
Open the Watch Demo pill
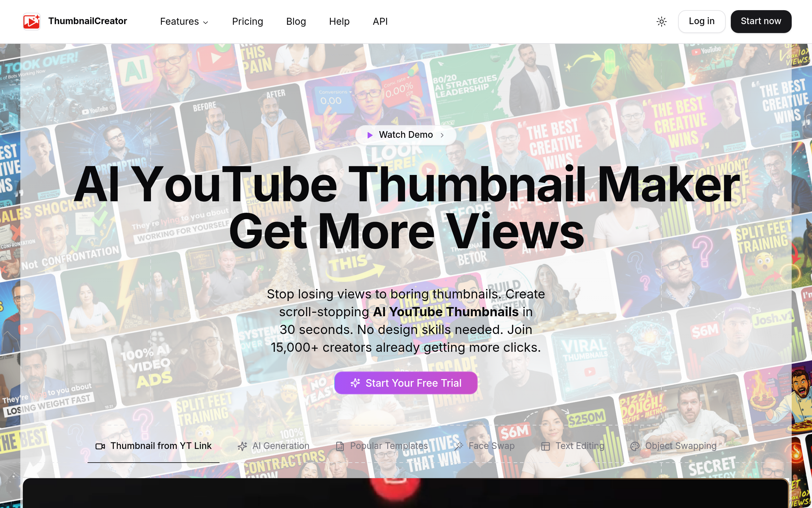[406, 135]
